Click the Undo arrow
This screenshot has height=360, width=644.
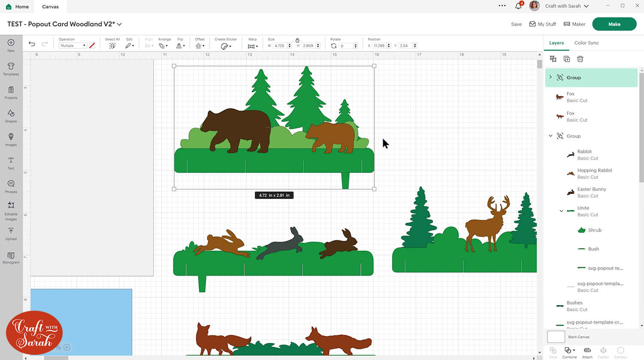click(x=32, y=44)
